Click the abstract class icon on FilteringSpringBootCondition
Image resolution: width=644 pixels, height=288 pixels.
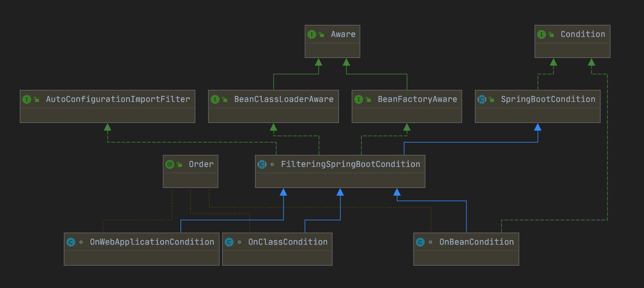point(262,164)
